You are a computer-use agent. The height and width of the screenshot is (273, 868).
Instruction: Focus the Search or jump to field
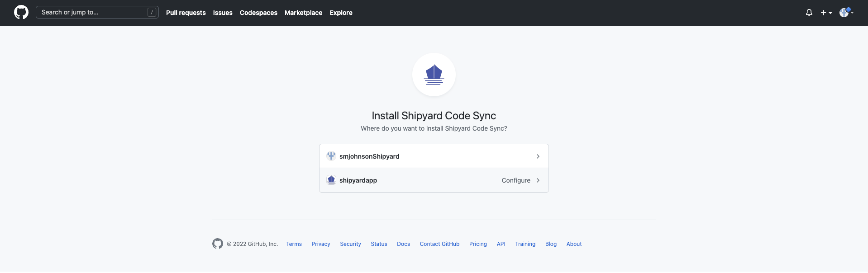[x=97, y=12]
